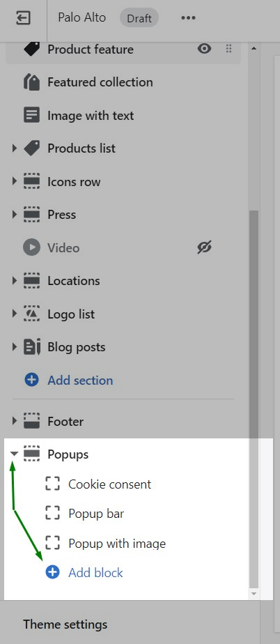Click the Add section link
Screen dimensions: 280x644
[x=80, y=381]
